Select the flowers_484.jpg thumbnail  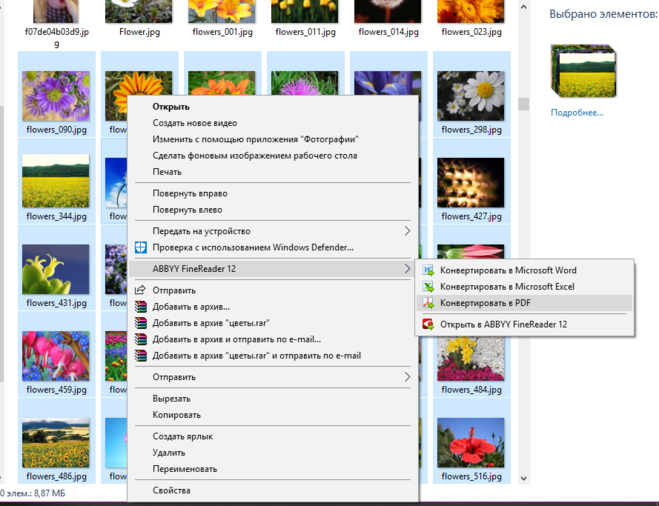pos(470,359)
